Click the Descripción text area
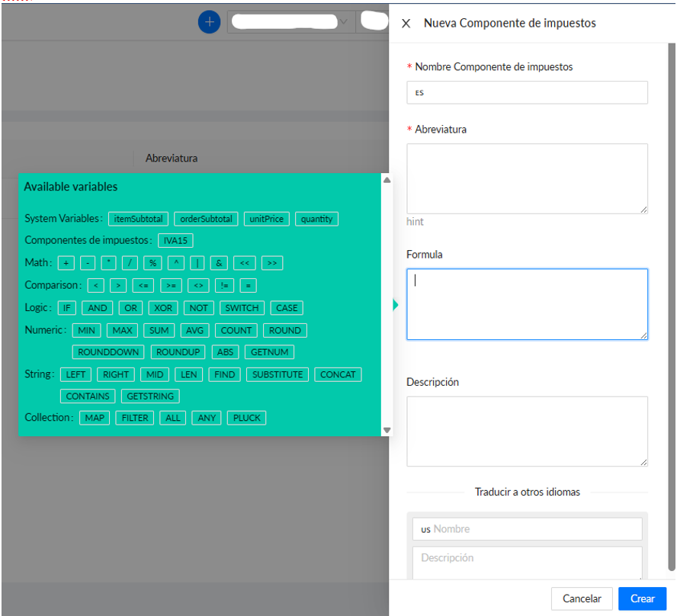Image resolution: width=677 pixels, height=616 pixels. coord(527,432)
